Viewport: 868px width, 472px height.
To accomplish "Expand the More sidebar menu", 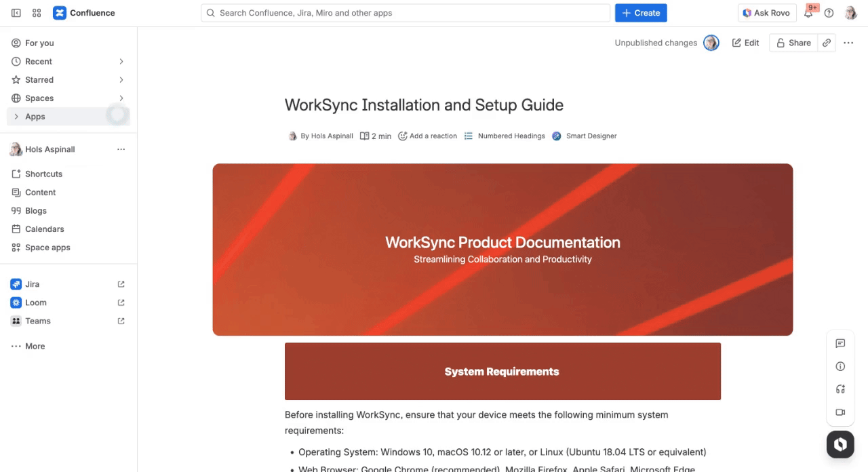I will 68,346.
